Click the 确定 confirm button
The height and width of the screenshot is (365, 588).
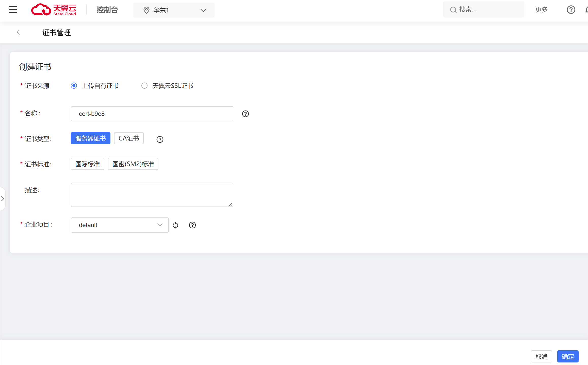click(568, 357)
